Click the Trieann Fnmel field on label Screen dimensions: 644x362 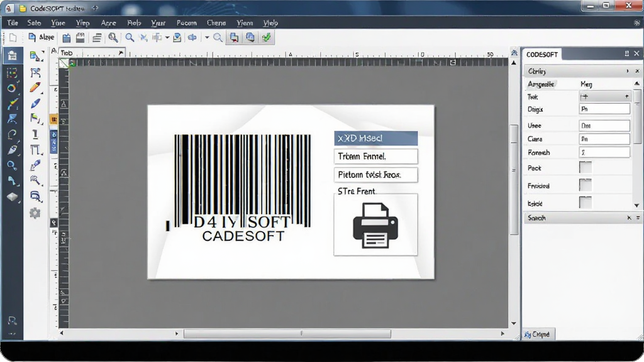click(x=376, y=156)
